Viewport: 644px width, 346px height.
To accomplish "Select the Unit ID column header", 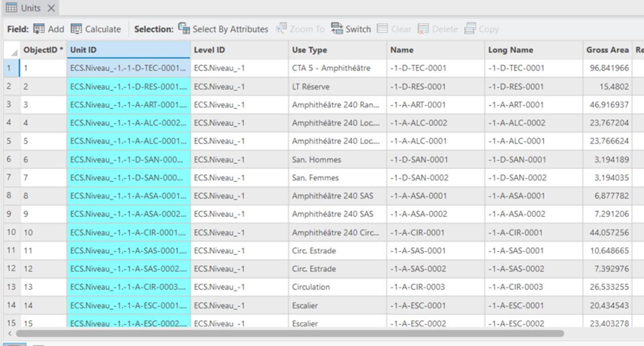I will coord(128,50).
